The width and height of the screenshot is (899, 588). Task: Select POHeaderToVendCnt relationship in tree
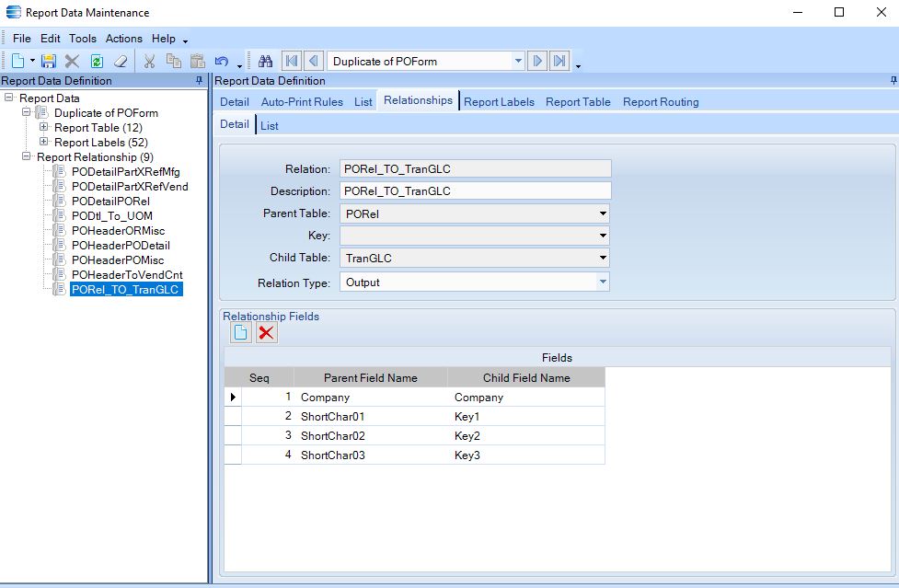(x=127, y=275)
